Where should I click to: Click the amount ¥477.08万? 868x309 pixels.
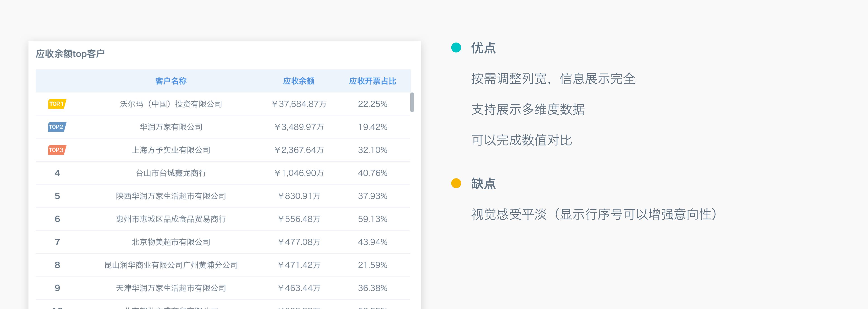299,242
